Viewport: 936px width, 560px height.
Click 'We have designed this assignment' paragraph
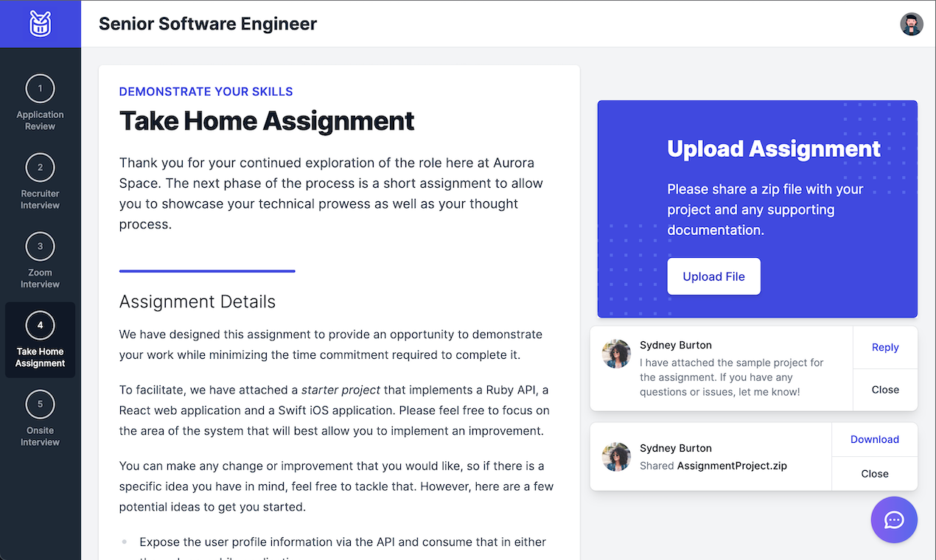click(331, 345)
